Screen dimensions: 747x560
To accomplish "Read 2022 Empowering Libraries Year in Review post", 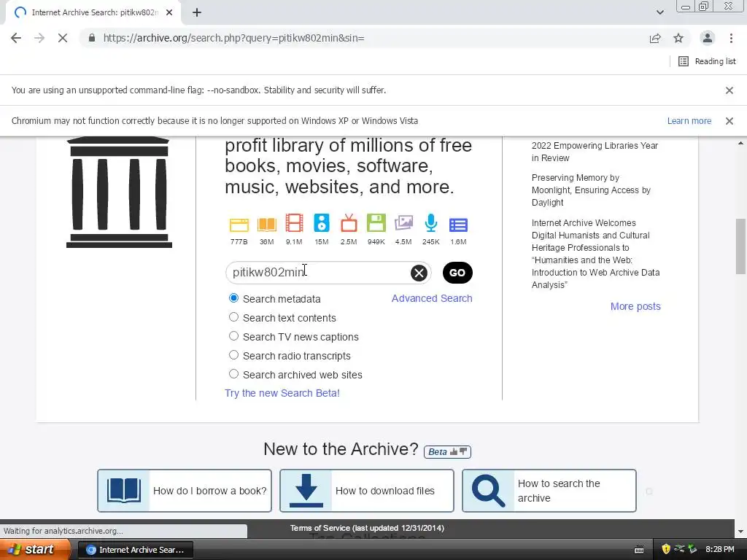I will click(x=595, y=152).
